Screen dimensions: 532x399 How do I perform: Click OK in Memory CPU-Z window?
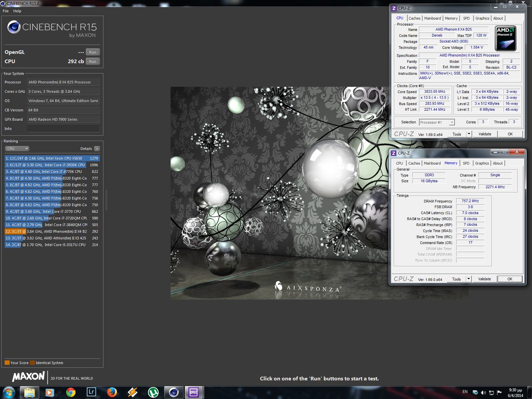tap(510, 279)
